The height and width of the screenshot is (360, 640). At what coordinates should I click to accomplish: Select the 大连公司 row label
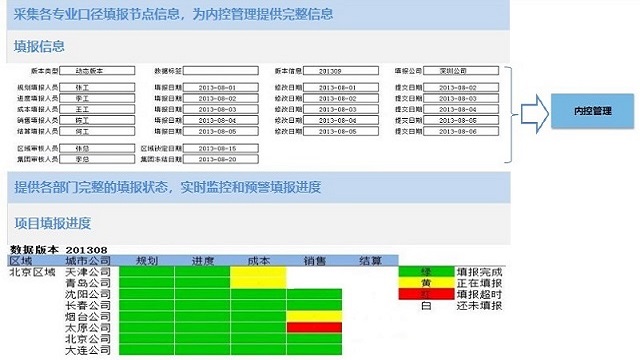tap(88, 350)
